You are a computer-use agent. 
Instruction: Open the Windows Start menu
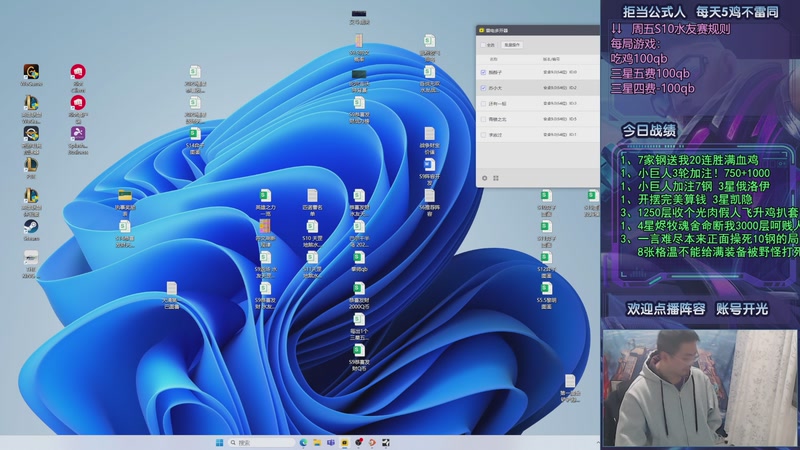pyautogui.click(x=219, y=442)
